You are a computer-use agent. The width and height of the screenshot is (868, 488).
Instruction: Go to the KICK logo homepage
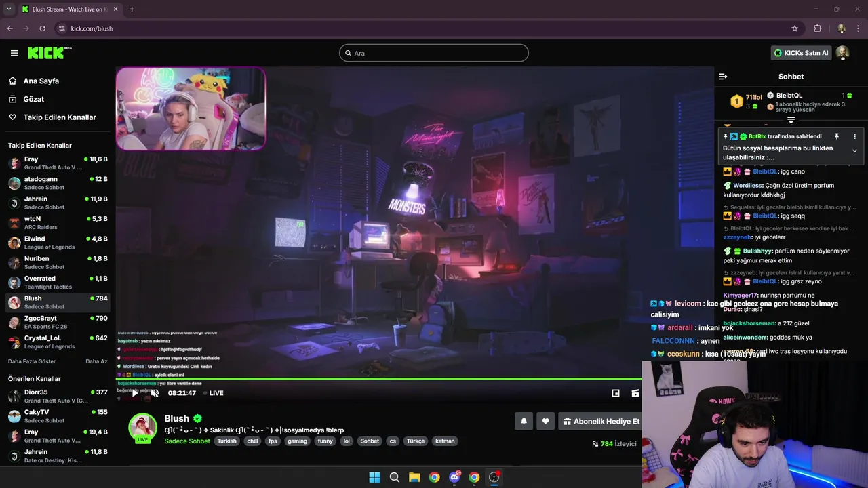click(x=49, y=53)
